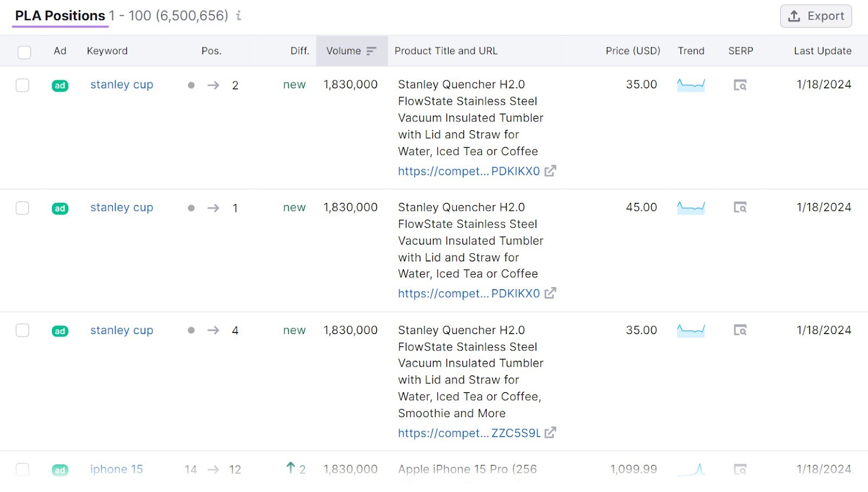Open the external link icon next to the ZZC5S9L URL
The image size is (868, 492).
pyautogui.click(x=551, y=433)
